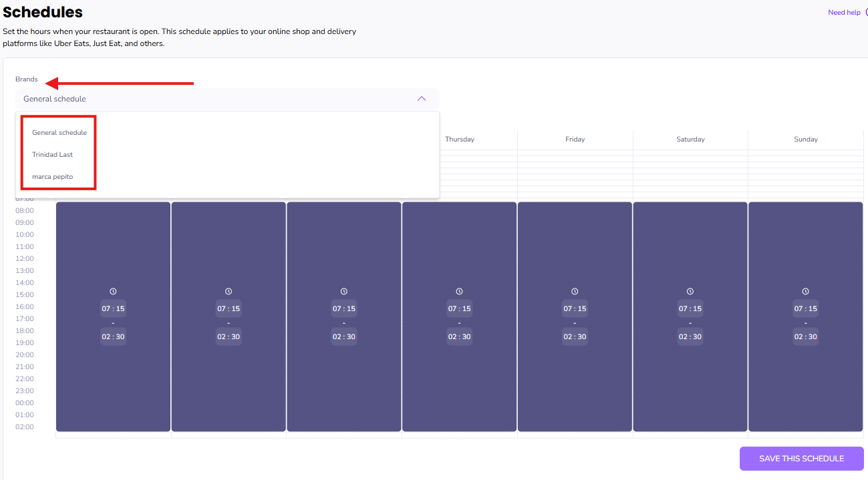Click the 18:00 hour label
868x480 pixels.
(x=25, y=330)
